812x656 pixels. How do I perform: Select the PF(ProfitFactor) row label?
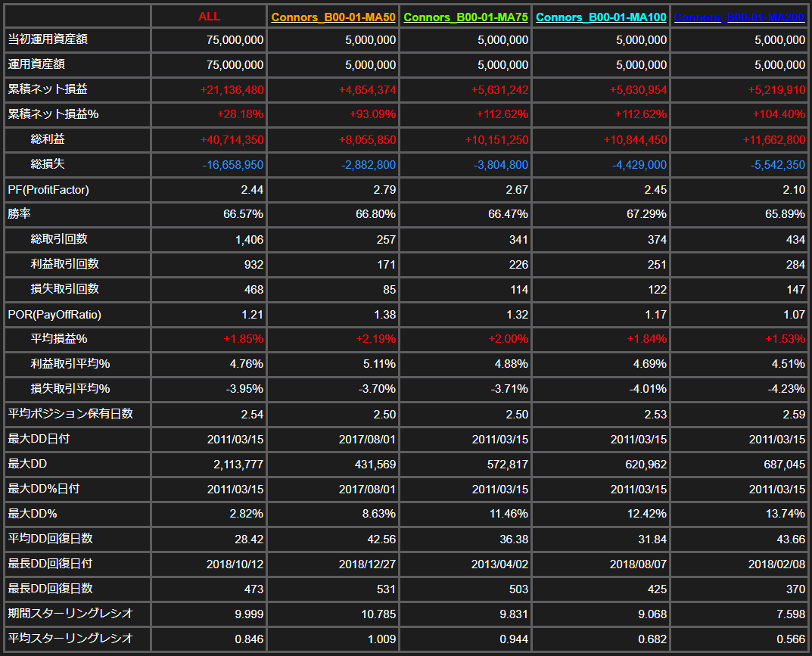click(48, 189)
